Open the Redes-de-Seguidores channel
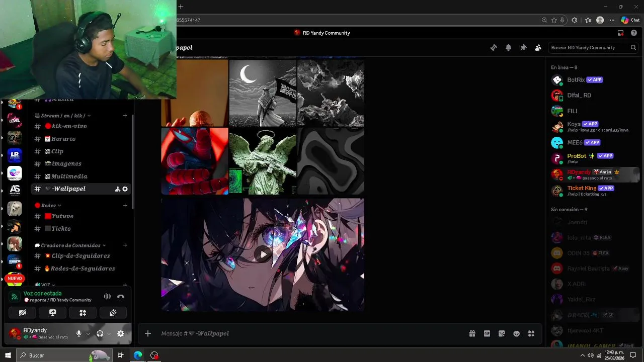The image size is (644, 362). click(x=81, y=268)
